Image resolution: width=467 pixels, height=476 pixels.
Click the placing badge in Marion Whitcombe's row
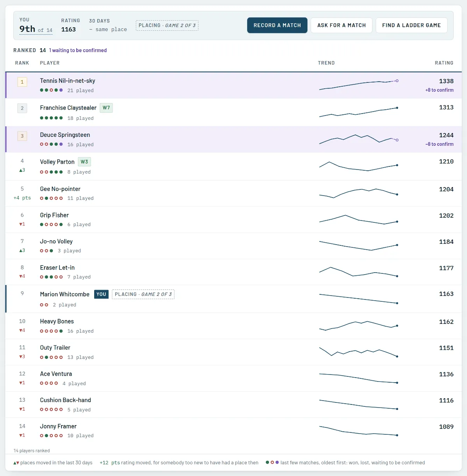click(143, 294)
